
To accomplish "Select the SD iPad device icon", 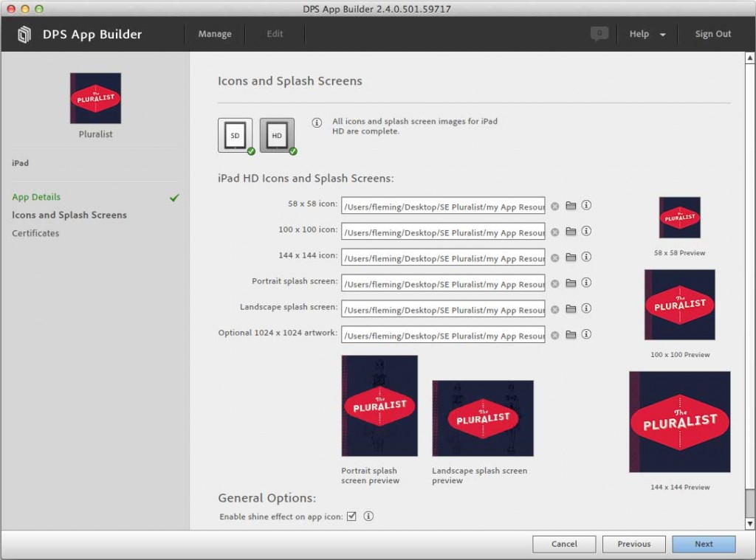I will pos(236,136).
